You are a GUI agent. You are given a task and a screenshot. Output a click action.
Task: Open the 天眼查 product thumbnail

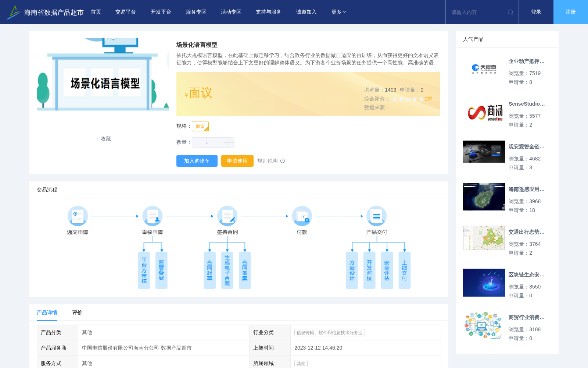point(484,69)
